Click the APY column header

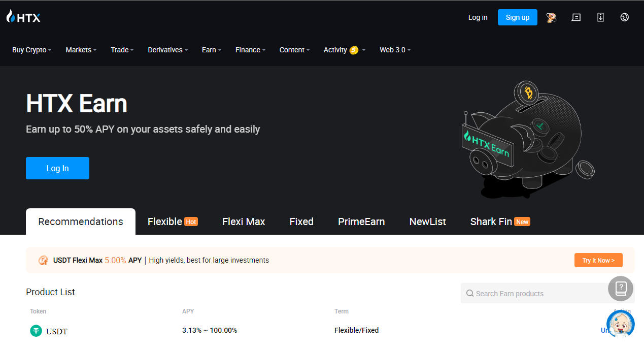coord(188,311)
